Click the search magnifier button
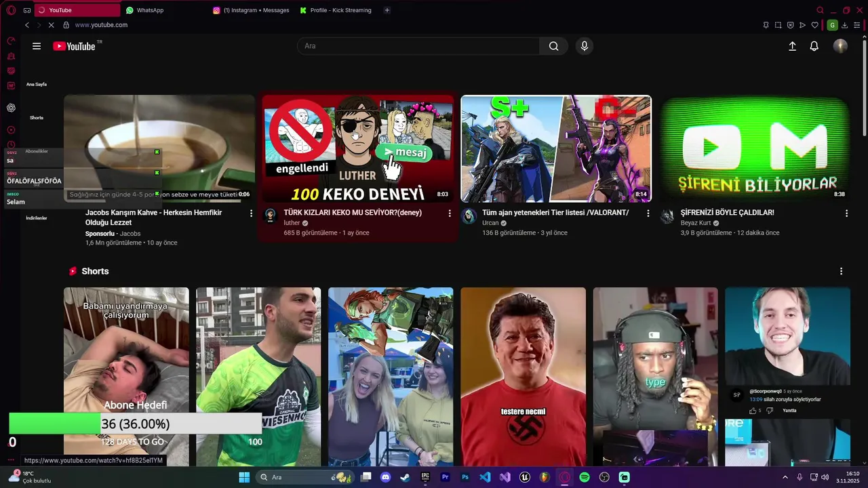Screen dimensions: 868x488 pos(553,46)
